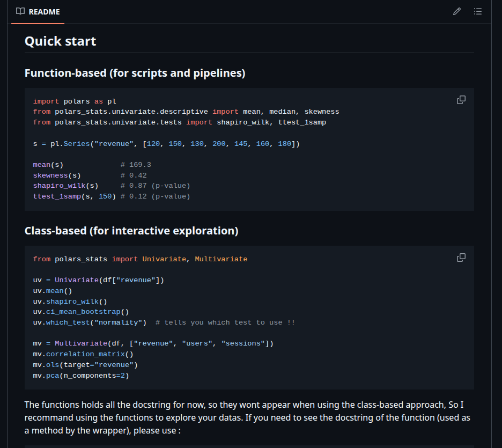Click the "ttest_1samp(s, 150)" call
This screenshot has height=448, width=502.
coord(74,196)
